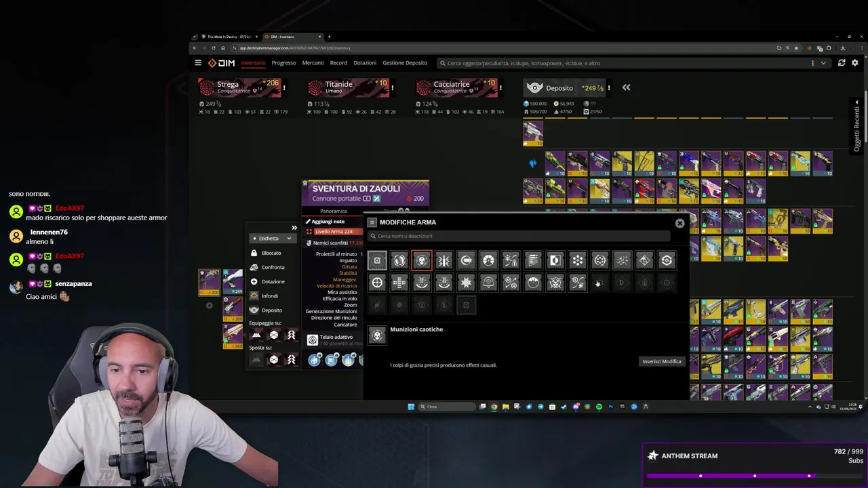
Task: Open the Etichetta tag dropdown
Action: (273, 239)
